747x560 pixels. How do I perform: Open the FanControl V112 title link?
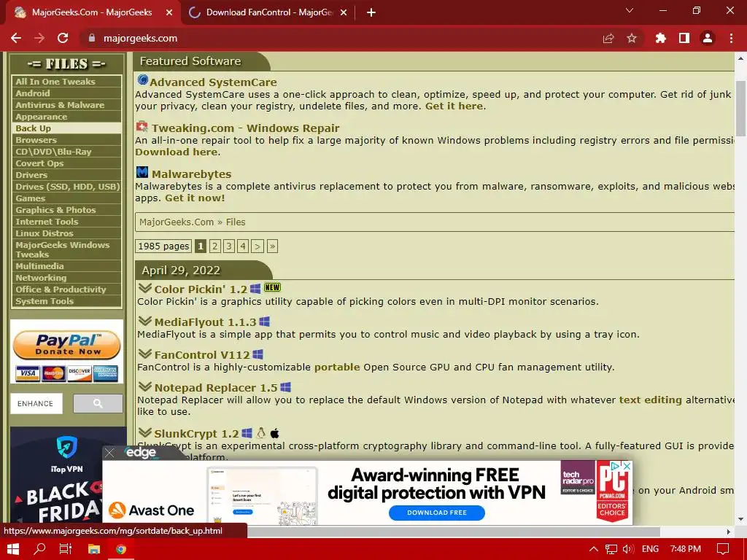click(202, 355)
